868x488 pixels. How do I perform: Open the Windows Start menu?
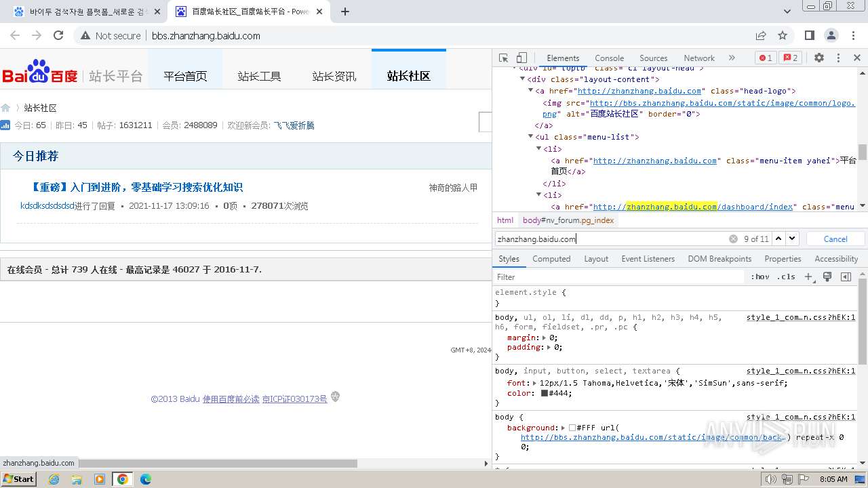click(x=18, y=479)
